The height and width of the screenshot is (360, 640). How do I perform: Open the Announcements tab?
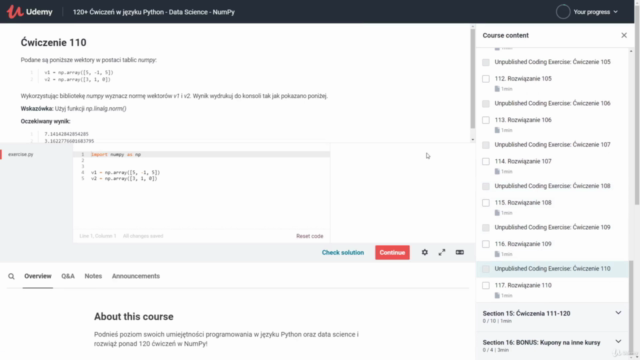pos(136,276)
